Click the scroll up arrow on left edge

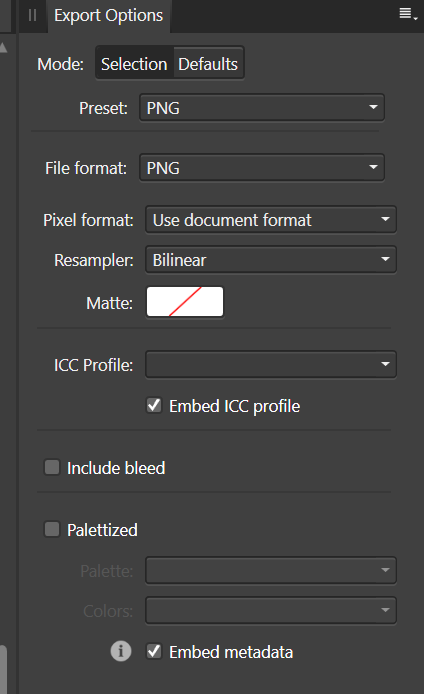point(4,48)
